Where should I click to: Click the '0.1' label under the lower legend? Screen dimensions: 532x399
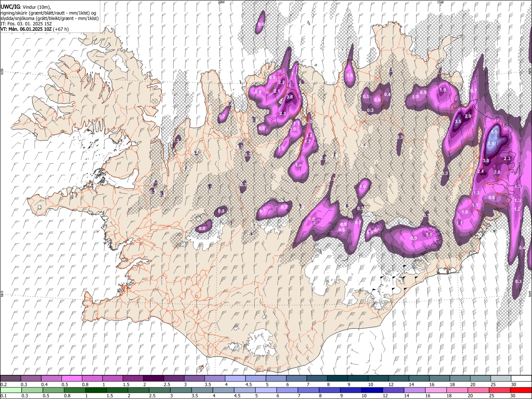3,396
